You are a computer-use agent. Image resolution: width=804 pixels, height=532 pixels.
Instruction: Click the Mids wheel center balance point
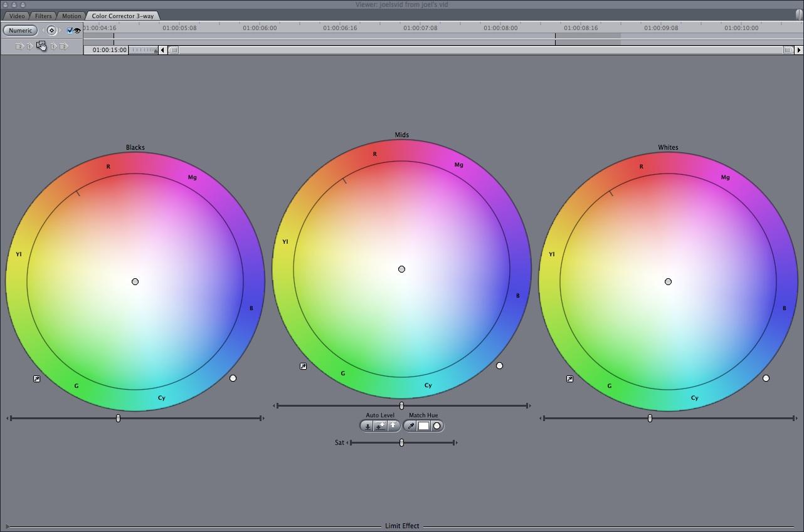pos(401,269)
